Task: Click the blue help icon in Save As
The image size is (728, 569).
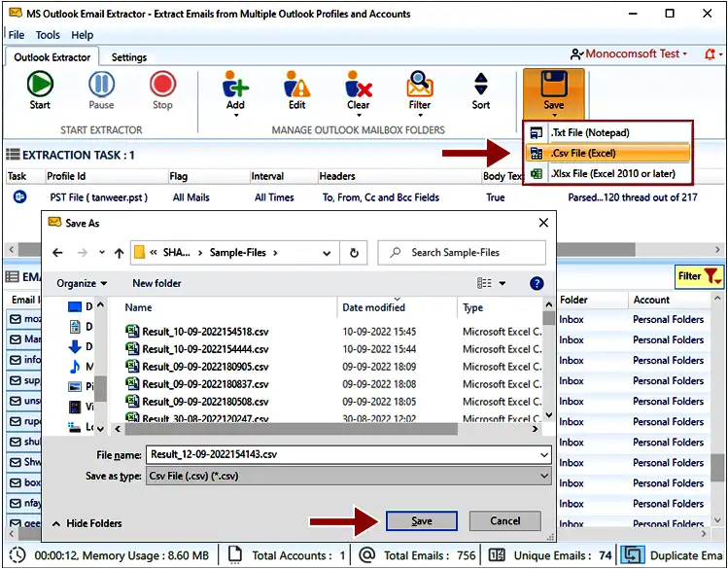Action: pyautogui.click(x=537, y=283)
